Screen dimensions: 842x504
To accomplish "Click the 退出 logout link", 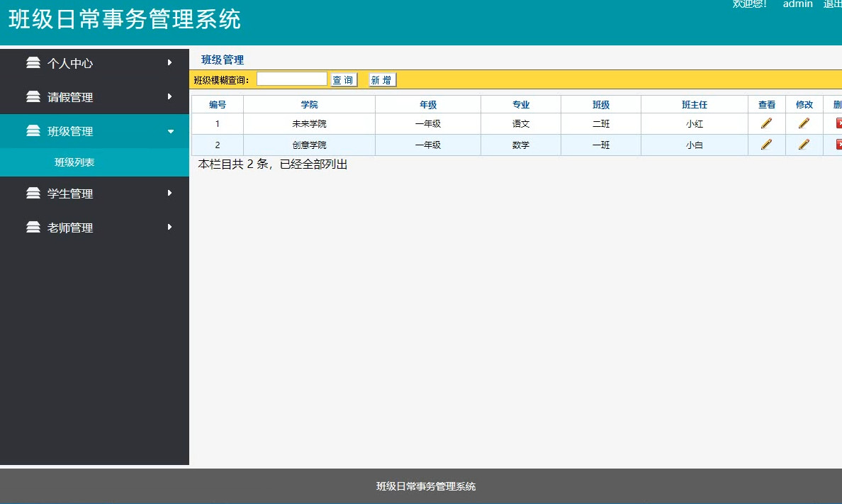I will [x=832, y=4].
